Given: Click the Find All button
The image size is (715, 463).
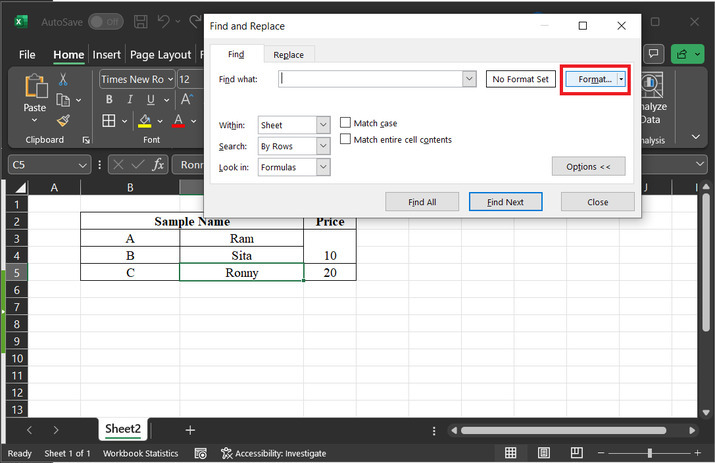Looking at the screenshot, I should [422, 202].
